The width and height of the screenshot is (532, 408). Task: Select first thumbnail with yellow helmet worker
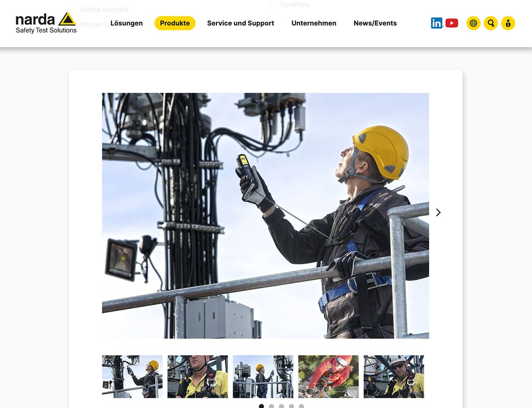tap(132, 376)
